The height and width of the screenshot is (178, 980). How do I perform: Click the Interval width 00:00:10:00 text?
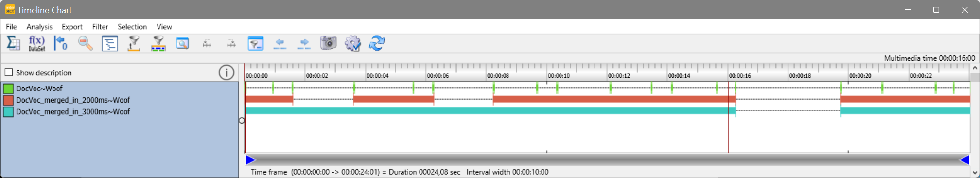[507, 172]
